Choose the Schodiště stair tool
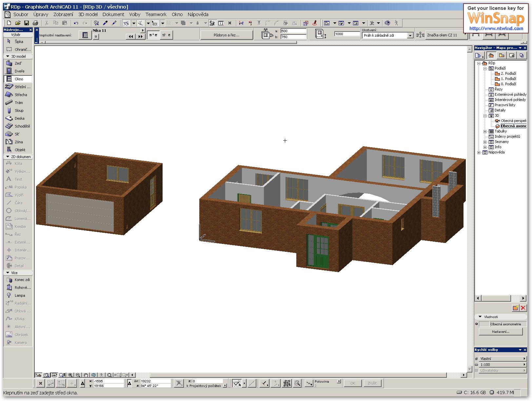The image size is (532, 401). [18, 126]
